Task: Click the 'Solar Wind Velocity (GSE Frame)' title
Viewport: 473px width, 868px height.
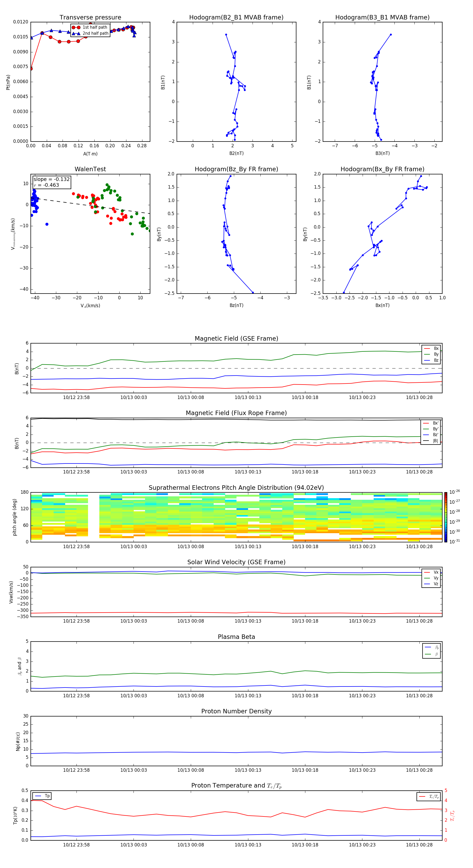Action: click(236, 562)
